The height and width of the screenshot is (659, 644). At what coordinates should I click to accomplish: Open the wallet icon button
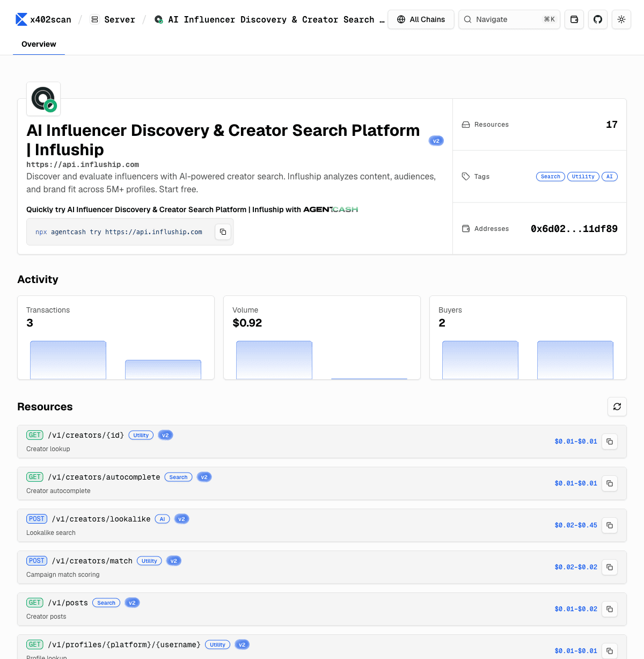coord(574,19)
